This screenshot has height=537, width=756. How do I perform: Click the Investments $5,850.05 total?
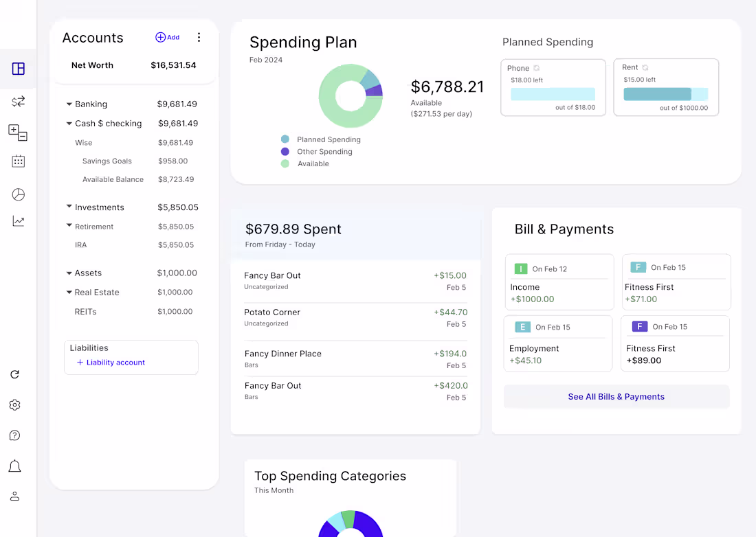[x=178, y=207]
